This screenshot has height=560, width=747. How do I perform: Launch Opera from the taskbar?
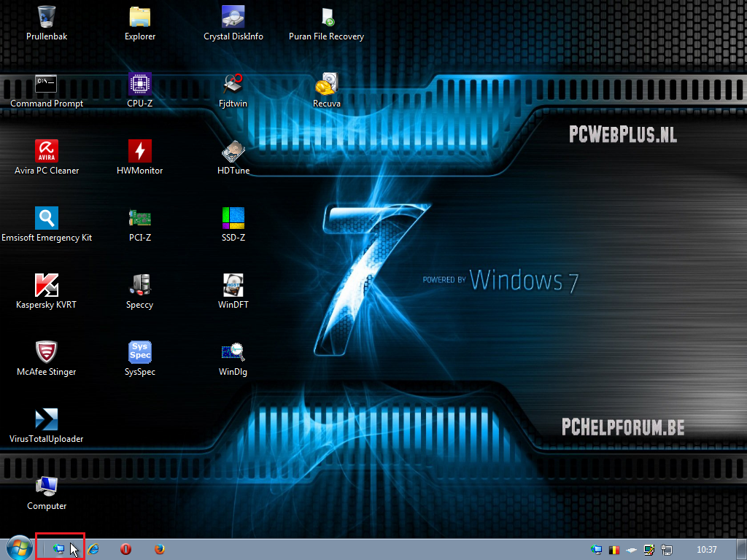pos(126,549)
